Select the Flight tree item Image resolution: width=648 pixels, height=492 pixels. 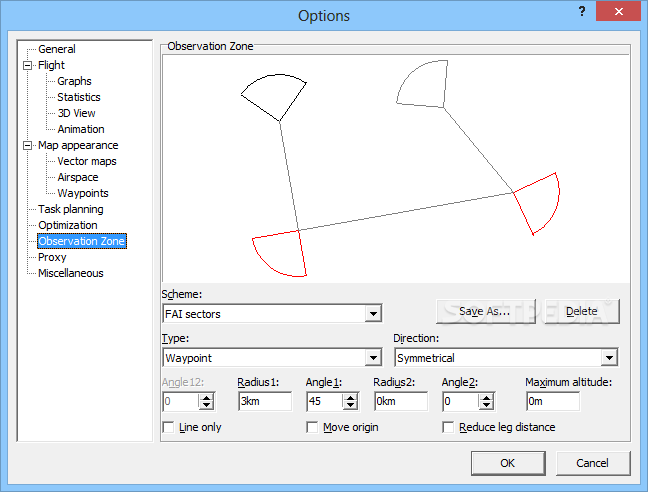(51, 65)
